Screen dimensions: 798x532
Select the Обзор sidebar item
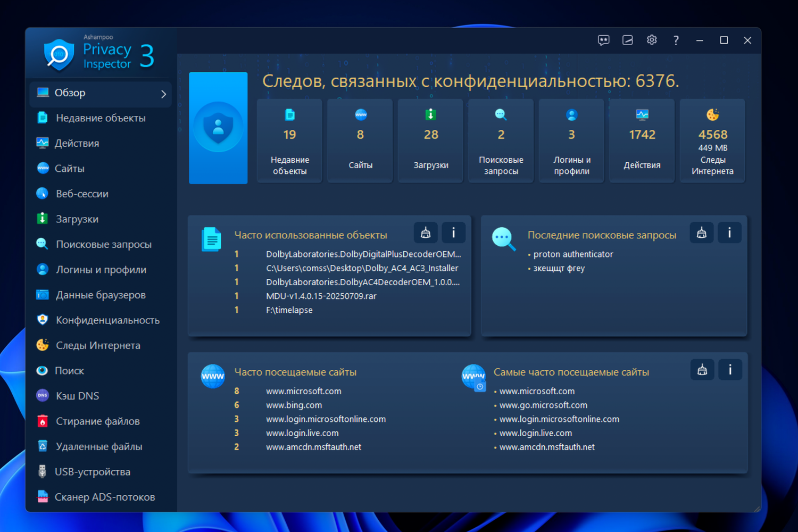click(100, 94)
